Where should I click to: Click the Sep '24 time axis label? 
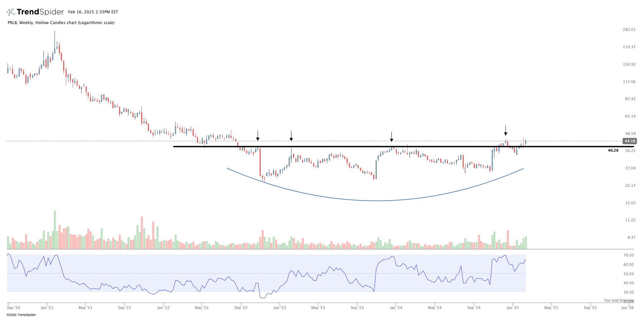pos(474,308)
